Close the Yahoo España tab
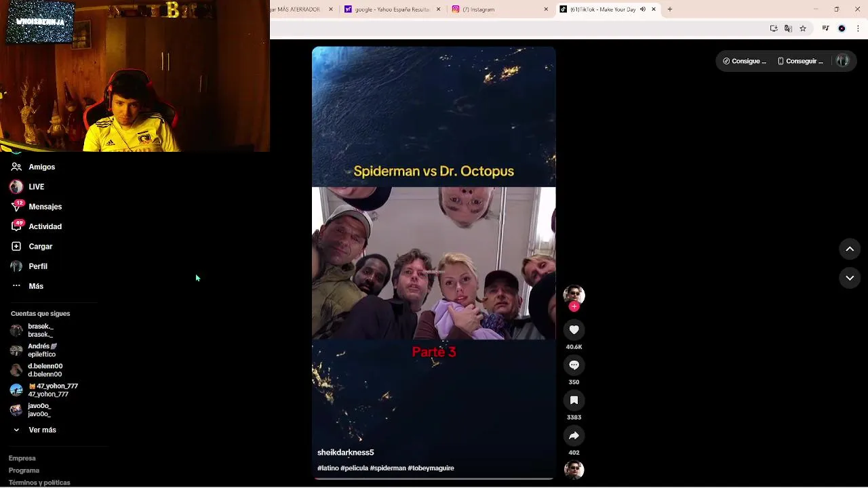 click(438, 9)
